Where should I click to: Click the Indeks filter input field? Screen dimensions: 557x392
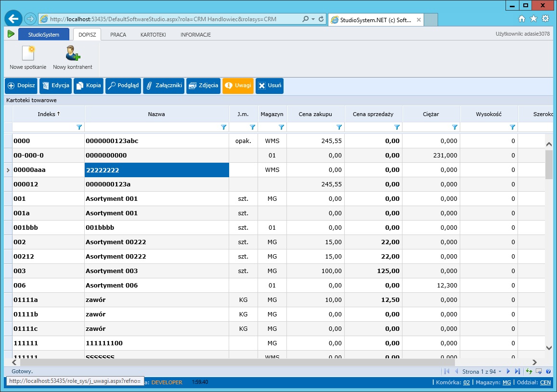click(x=44, y=127)
